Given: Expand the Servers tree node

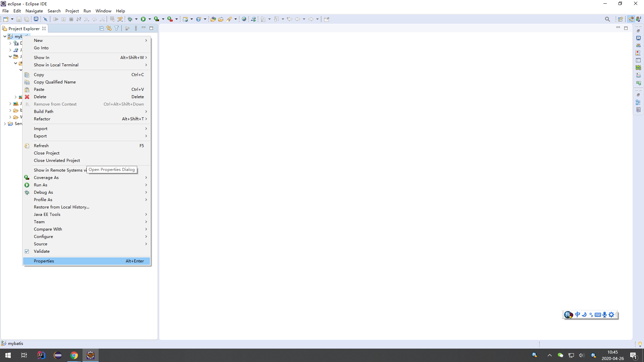Looking at the screenshot, I should tap(5, 124).
